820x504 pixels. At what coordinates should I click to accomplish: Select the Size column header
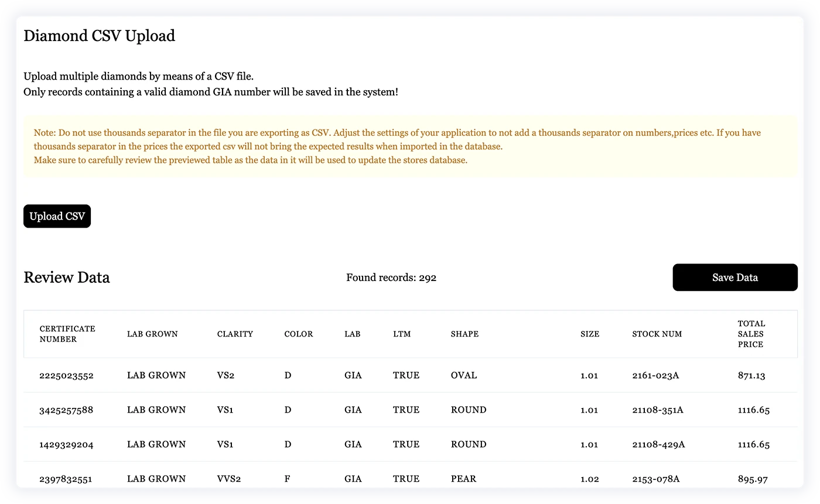pos(590,334)
